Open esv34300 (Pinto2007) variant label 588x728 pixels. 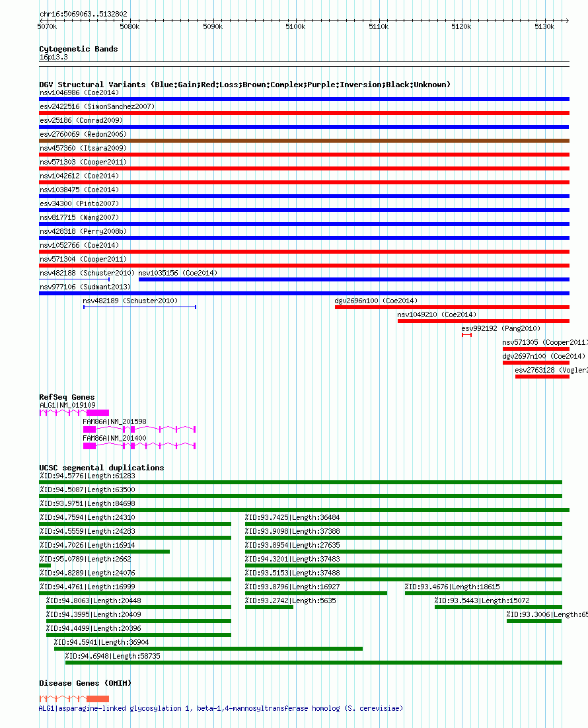click(x=79, y=204)
